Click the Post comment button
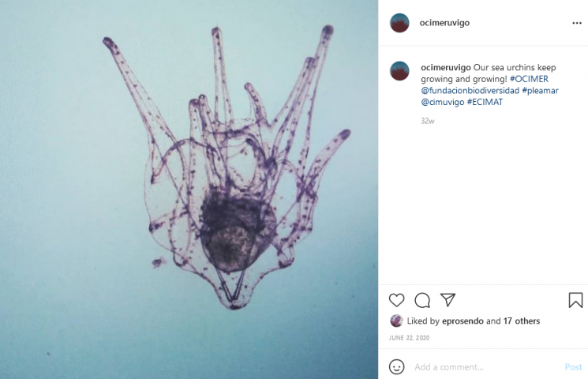588x379 pixels. 573,367
